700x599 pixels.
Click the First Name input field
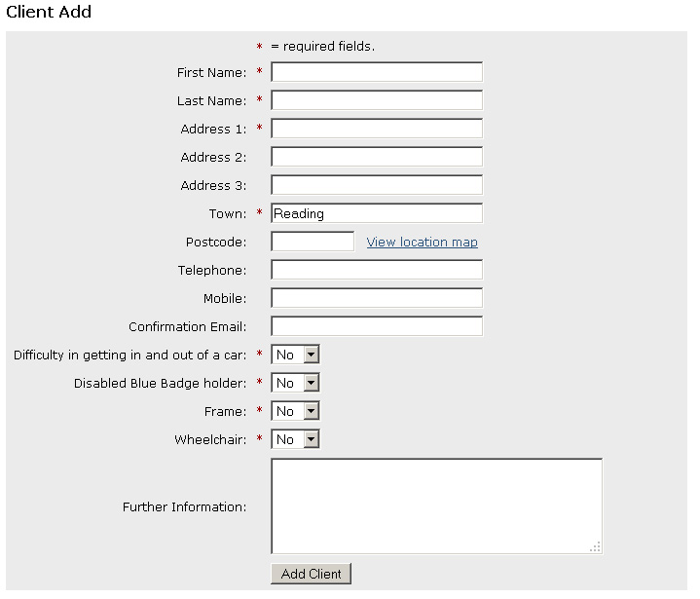[x=377, y=72]
